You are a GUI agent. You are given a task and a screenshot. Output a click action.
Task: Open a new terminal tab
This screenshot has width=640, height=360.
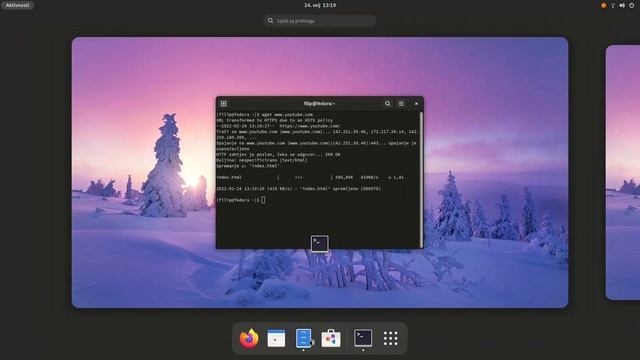coord(224,104)
